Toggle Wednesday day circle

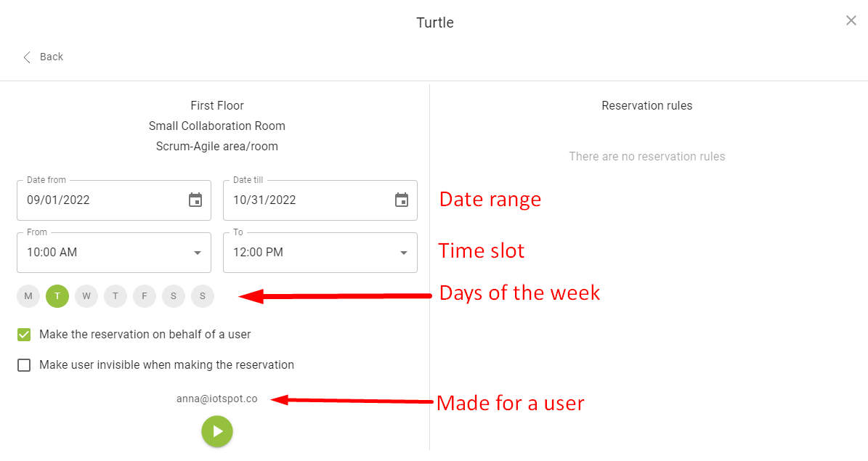pyautogui.click(x=86, y=296)
